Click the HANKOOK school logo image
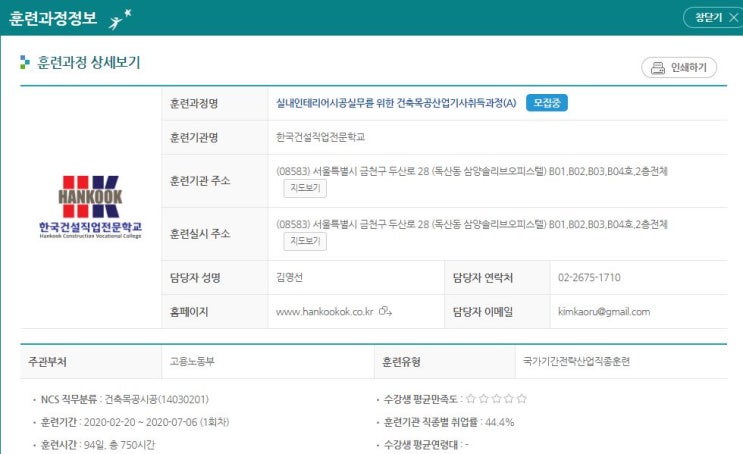The width and height of the screenshot is (743, 454). click(x=90, y=206)
